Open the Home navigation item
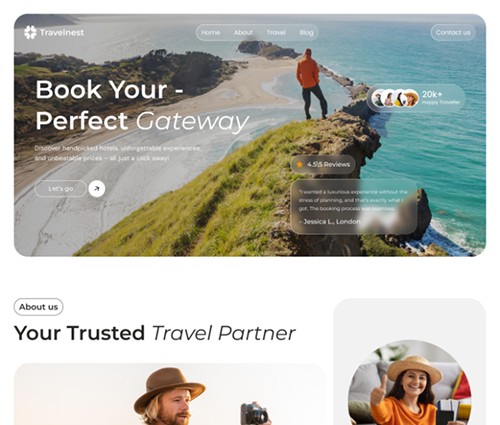The height and width of the screenshot is (425, 500). [210, 32]
